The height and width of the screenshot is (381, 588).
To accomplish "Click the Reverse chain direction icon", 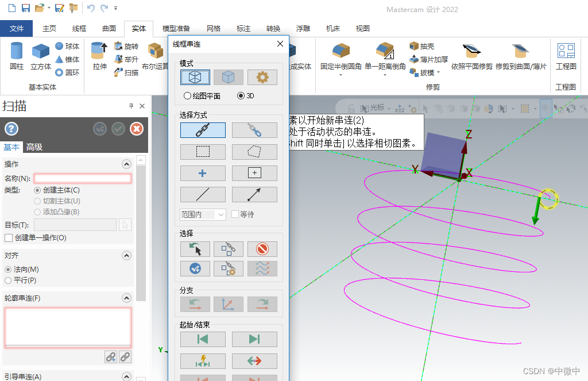I will tap(254, 361).
